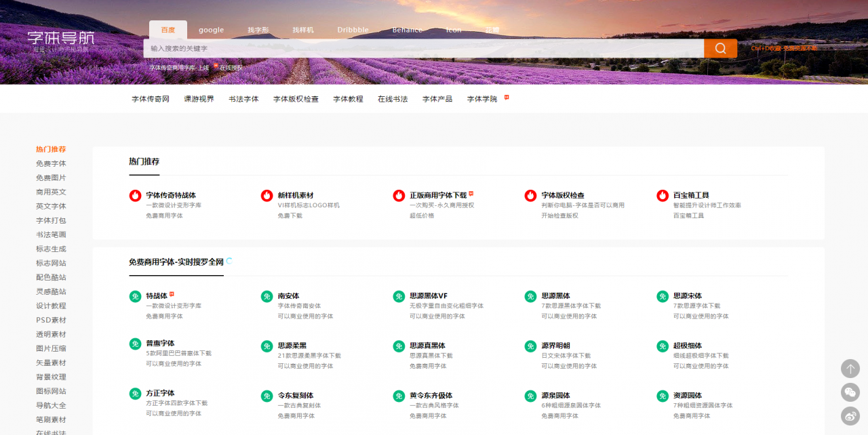Click the Weibo share icon on the right

(x=850, y=416)
